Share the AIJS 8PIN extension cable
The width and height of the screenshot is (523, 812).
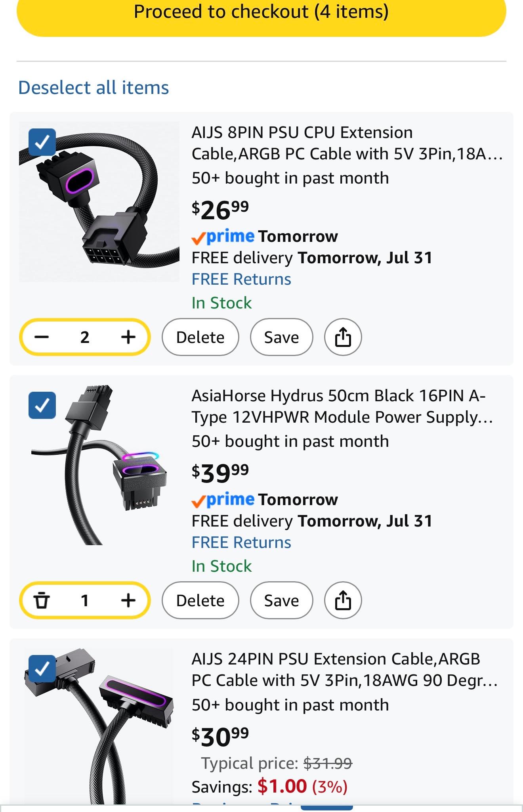(343, 337)
